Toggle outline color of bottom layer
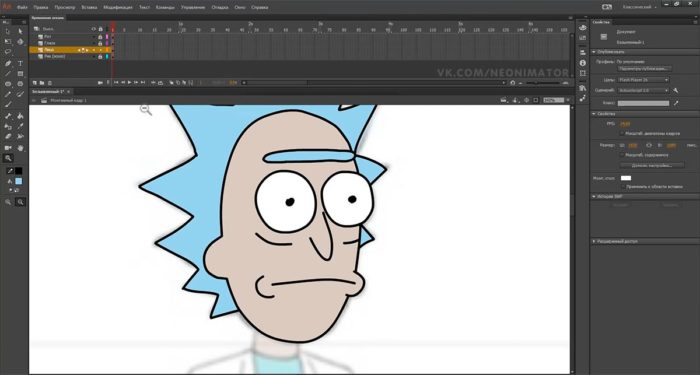 coord(107,57)
